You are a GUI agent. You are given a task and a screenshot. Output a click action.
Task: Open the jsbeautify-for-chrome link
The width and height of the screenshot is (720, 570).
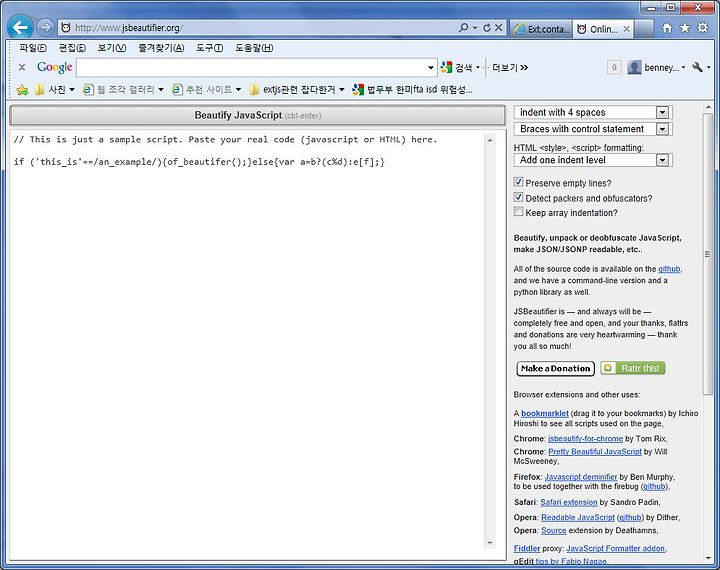tap(585, 438)
